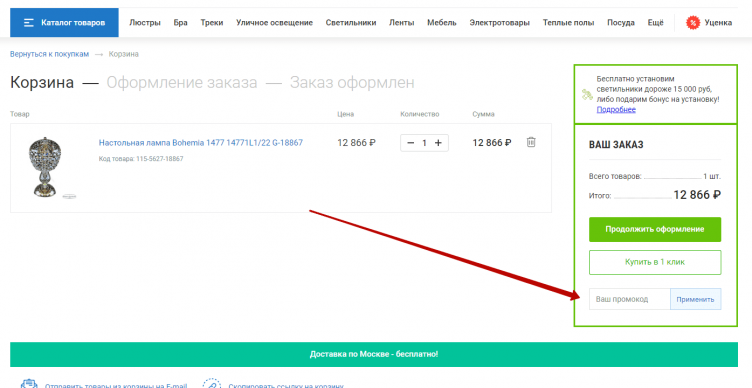The height and width of the screenshot is (388, 752).
Task: Open the Уценка link text
Action: tap(718, 23)
